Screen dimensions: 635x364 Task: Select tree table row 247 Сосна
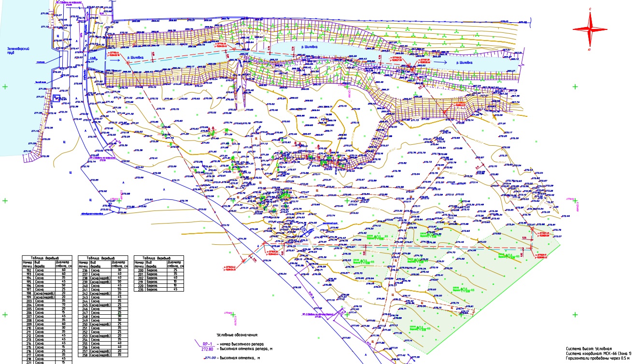click(103, 313)
